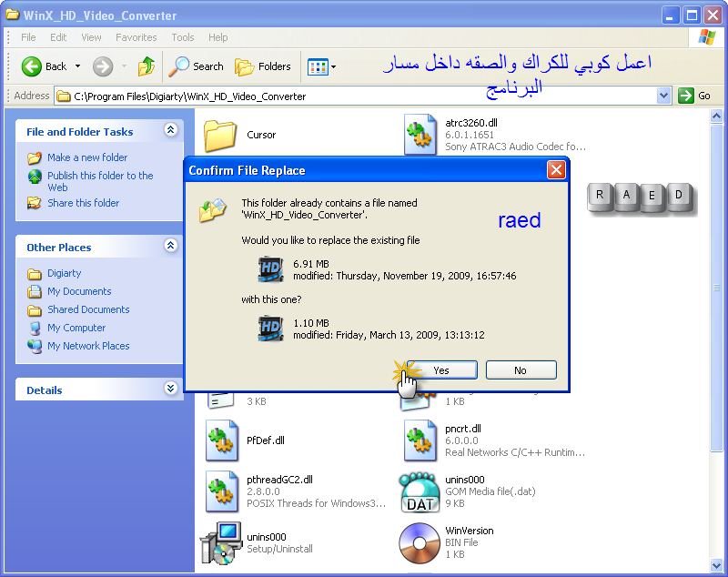Collapse the Other Places panel
The width and height of the screenshot is (728, 577).
pos(170,247)
